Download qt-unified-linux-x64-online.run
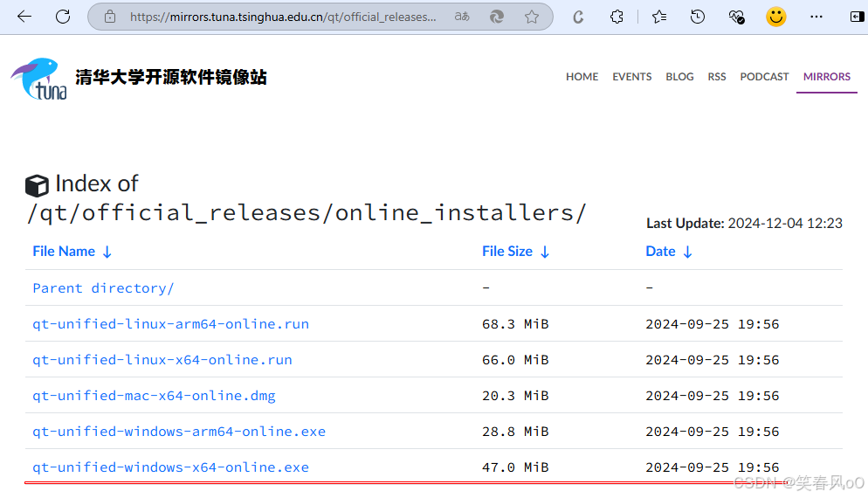 tap(162, 360)
